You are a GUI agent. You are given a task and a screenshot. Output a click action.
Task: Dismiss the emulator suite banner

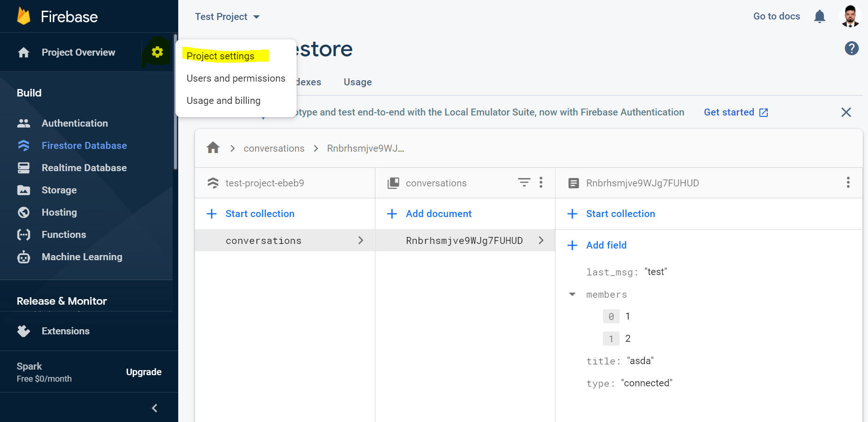pyautogui.click(x=846, y=112)
